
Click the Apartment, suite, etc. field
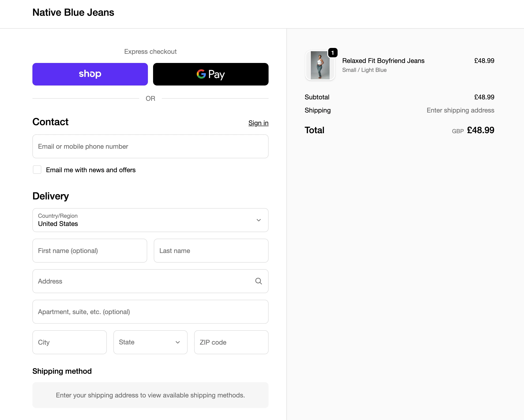point(150,312)
